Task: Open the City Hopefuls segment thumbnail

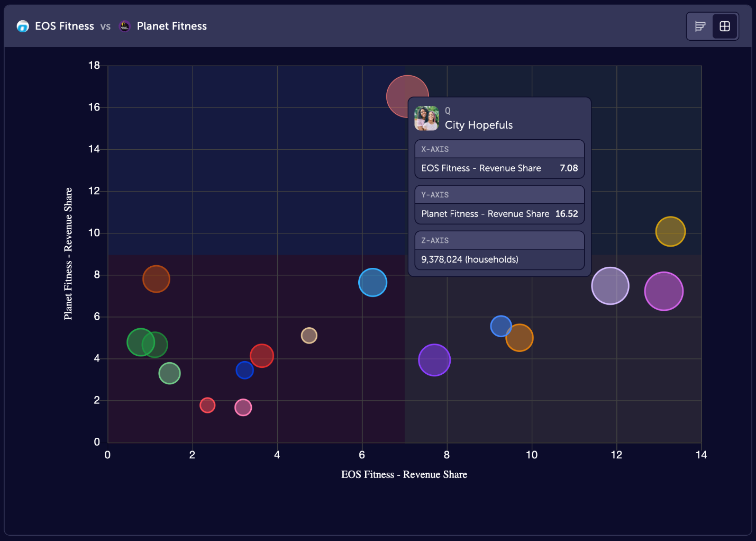Action: [x=426, y=119]
